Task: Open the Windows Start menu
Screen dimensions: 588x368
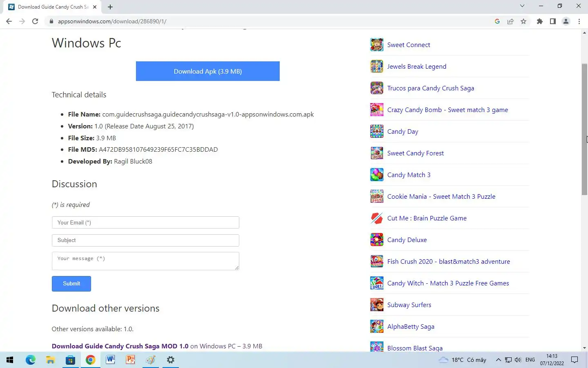Action: click(x=10, y=360)
